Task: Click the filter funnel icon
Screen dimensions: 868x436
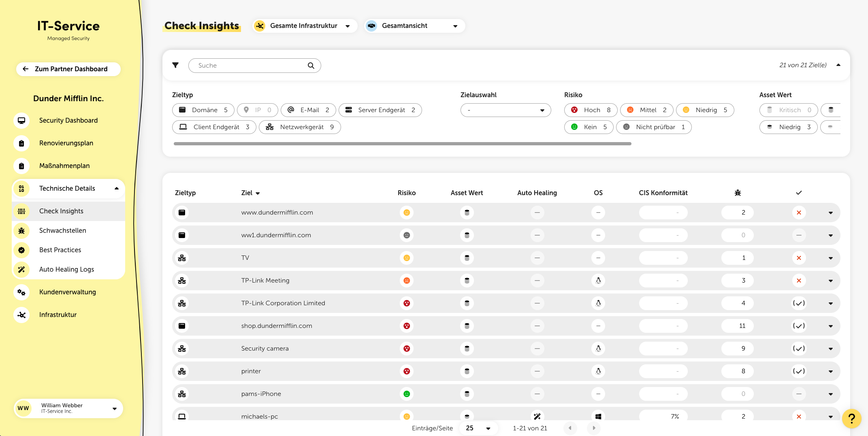Action: (x=175, y=65)
